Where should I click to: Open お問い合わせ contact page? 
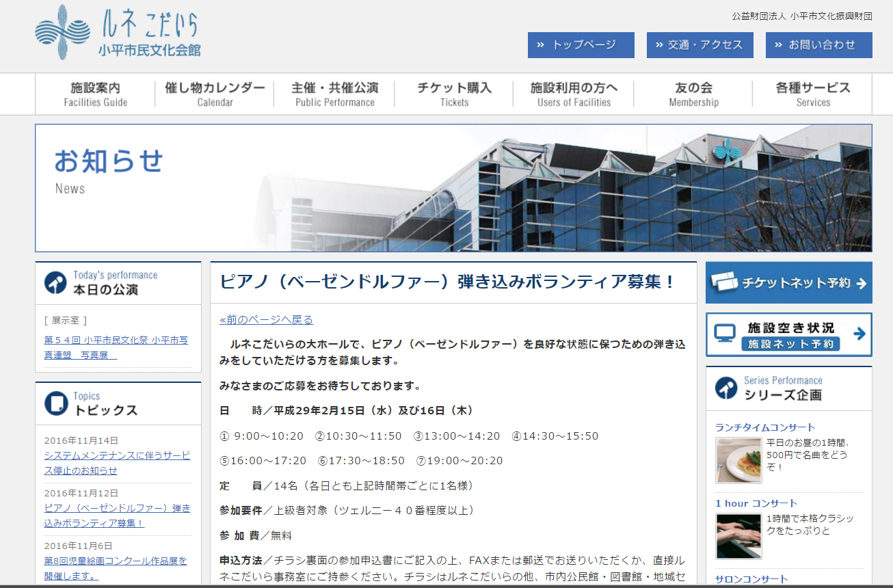click(x=819, y=45)
